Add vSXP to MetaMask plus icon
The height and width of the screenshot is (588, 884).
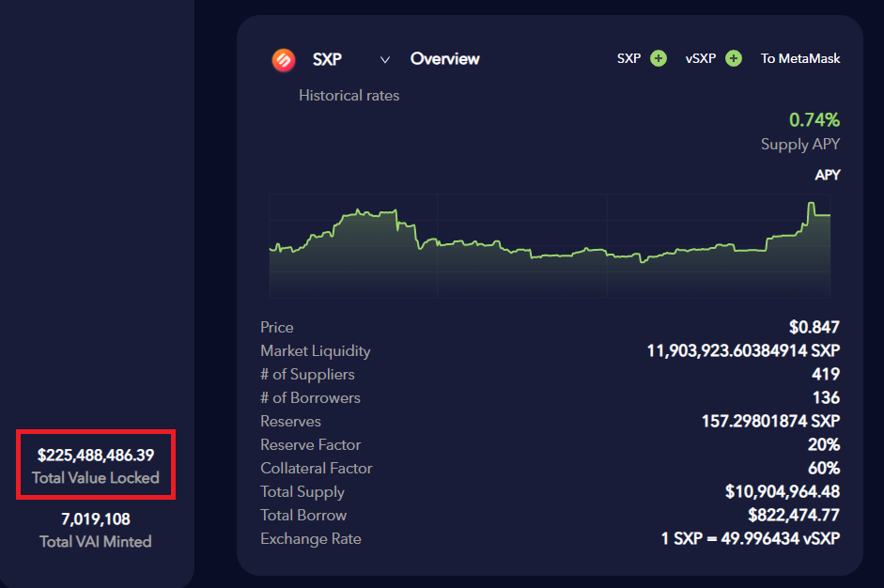coord(734,58)
